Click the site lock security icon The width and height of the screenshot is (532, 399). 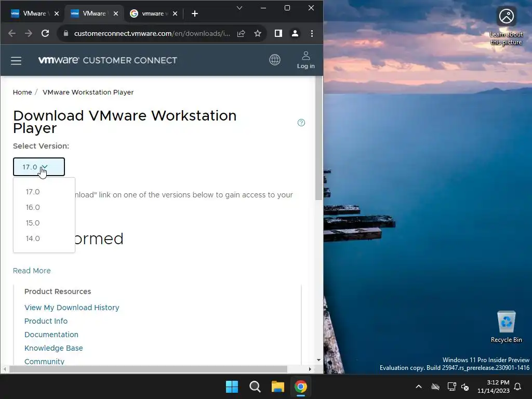(66, 33)
